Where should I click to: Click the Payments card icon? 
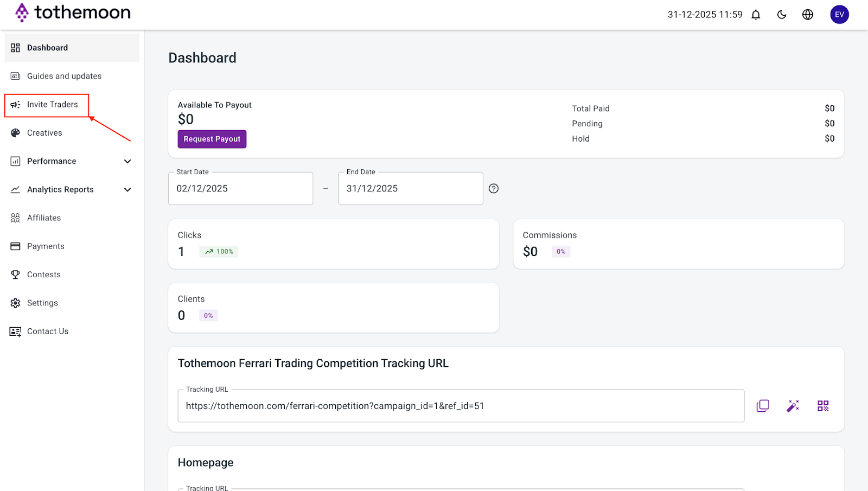click(x=15, y=246)
